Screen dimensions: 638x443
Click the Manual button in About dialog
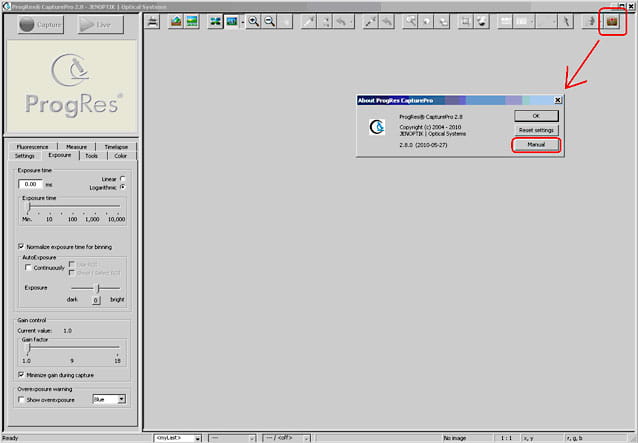click(536, 146)
